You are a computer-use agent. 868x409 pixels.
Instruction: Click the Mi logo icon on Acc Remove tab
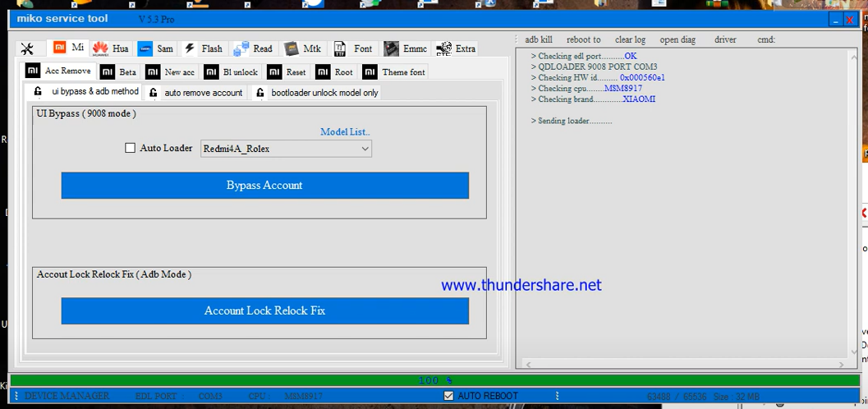(33, 71)
